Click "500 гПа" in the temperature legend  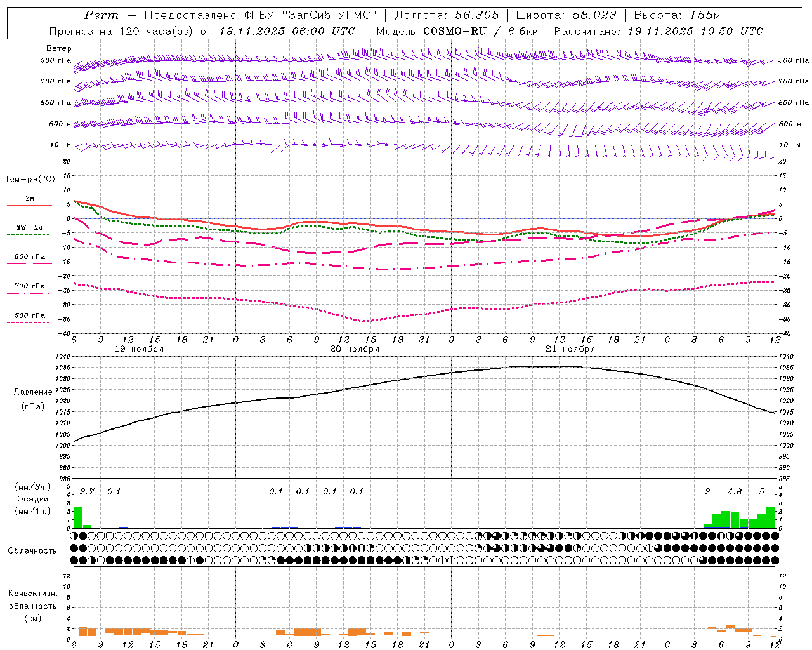coord(30,315)
